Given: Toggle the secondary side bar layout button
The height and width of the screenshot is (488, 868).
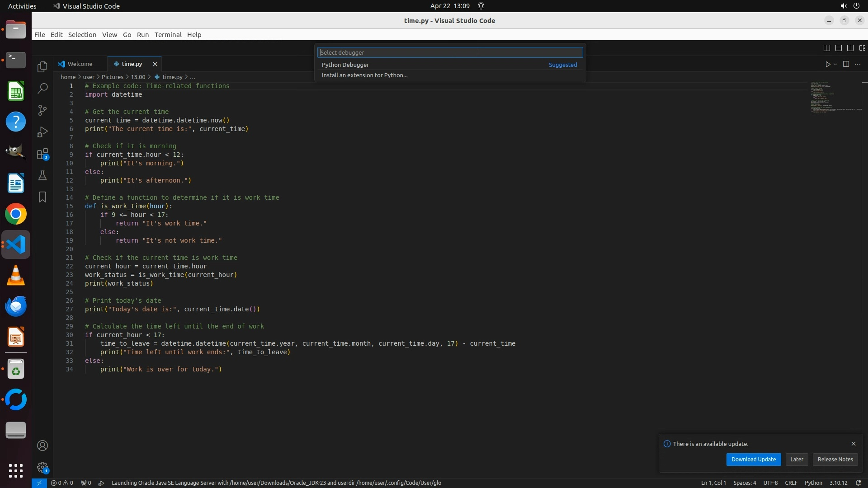Looking at the screenshot, I should pos(850,48).
